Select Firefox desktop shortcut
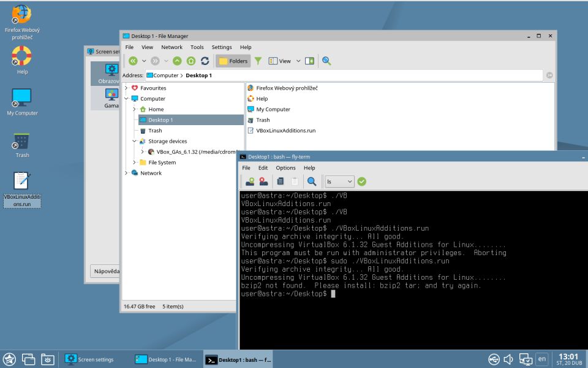 (x=22, y=23)
